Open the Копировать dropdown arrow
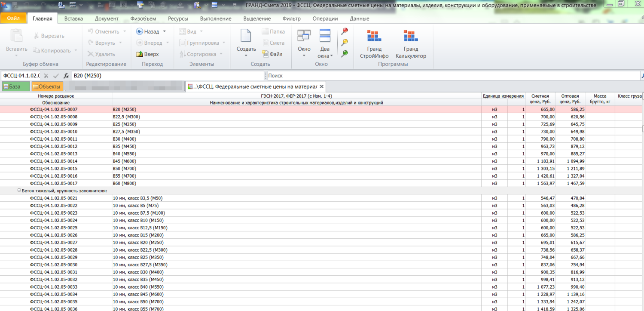This screenshot has height=311, width=644. point(76,51)
